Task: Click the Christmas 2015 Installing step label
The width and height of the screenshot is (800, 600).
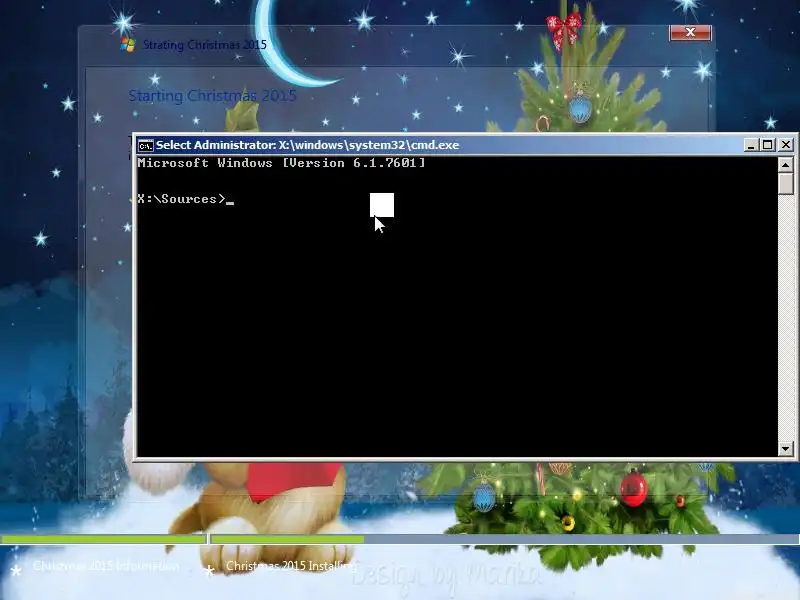Action: (291, 566)
